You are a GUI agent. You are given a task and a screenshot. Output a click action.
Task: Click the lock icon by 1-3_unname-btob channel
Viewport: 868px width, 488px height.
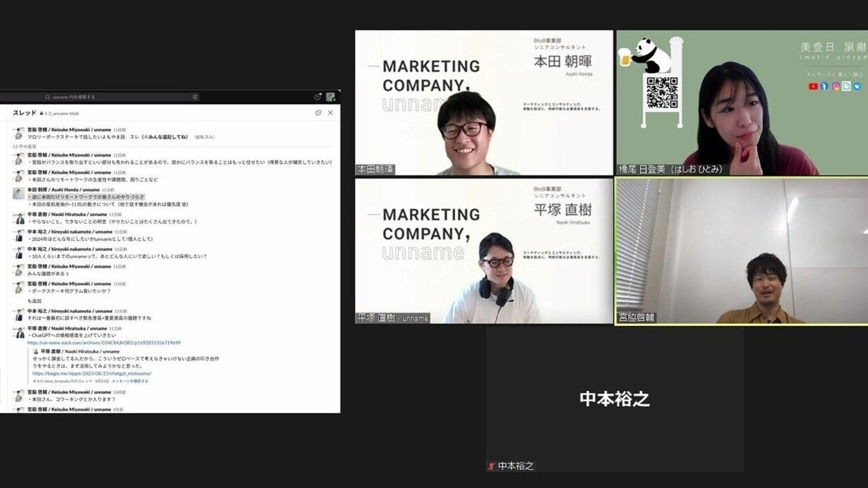click(42, 113)
